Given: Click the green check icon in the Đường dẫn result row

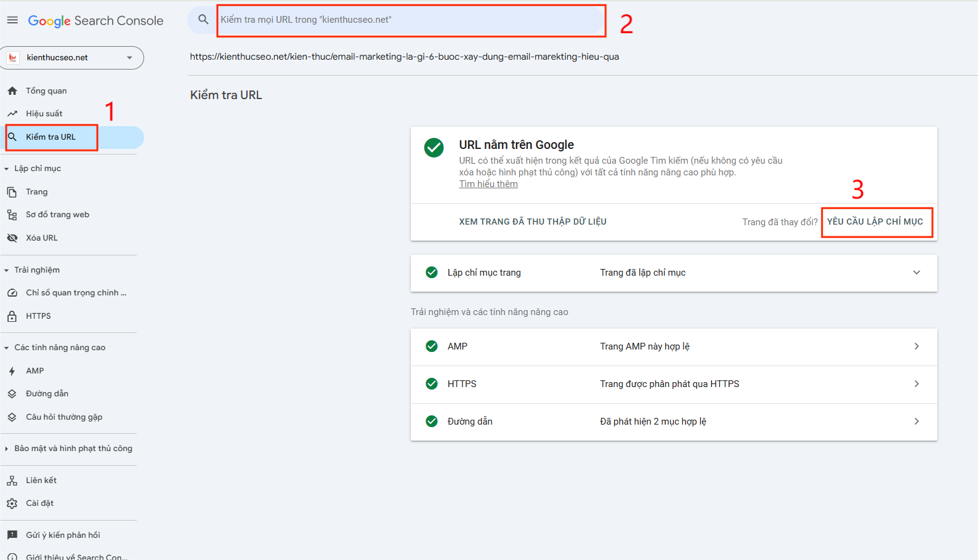Looking at the screenshot, I should point(432,422).
